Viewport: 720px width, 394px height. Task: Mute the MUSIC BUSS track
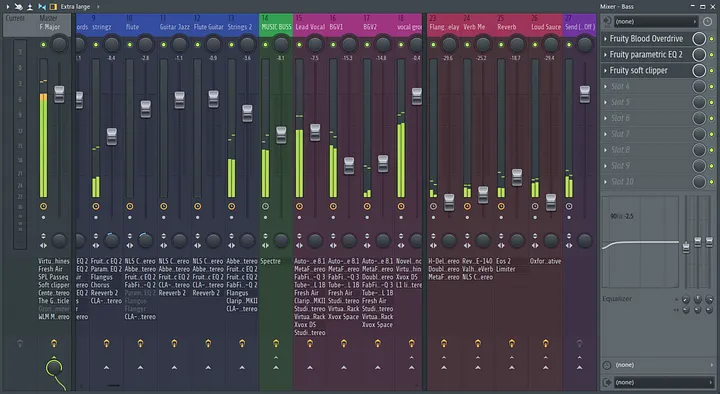265,45
